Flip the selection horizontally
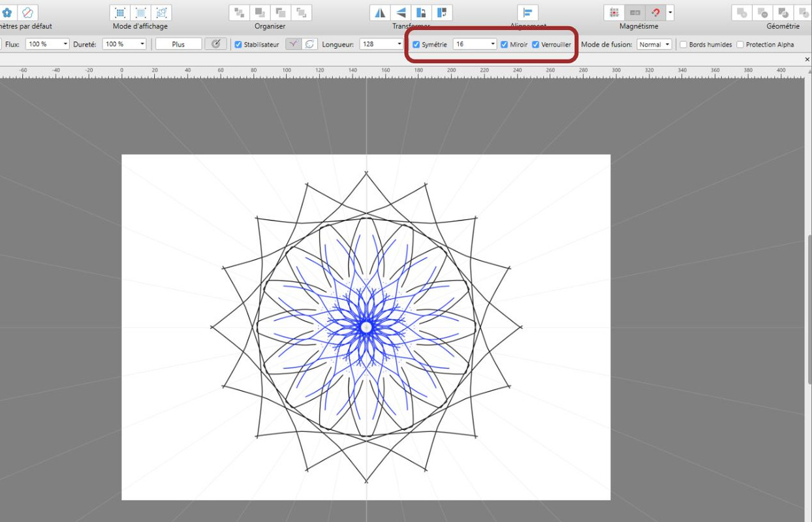Screen dimensions: 812x522 tap(380, 12)
